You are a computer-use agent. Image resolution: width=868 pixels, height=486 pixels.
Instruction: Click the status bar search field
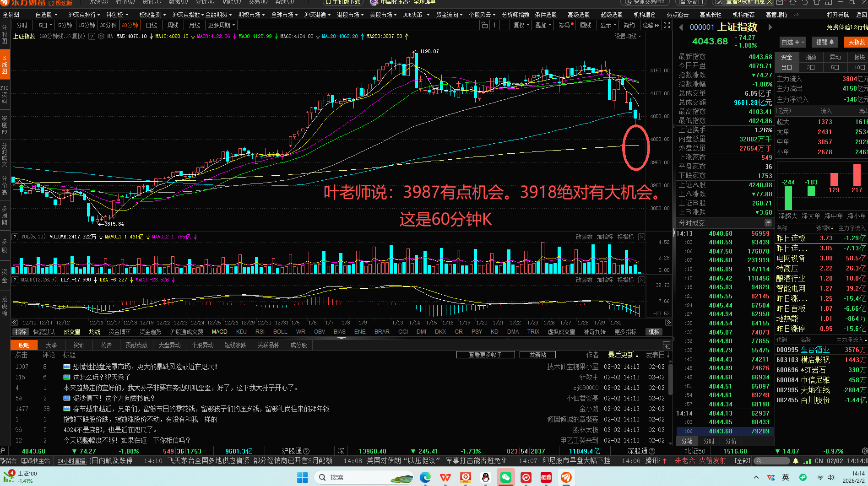point(773,461)
